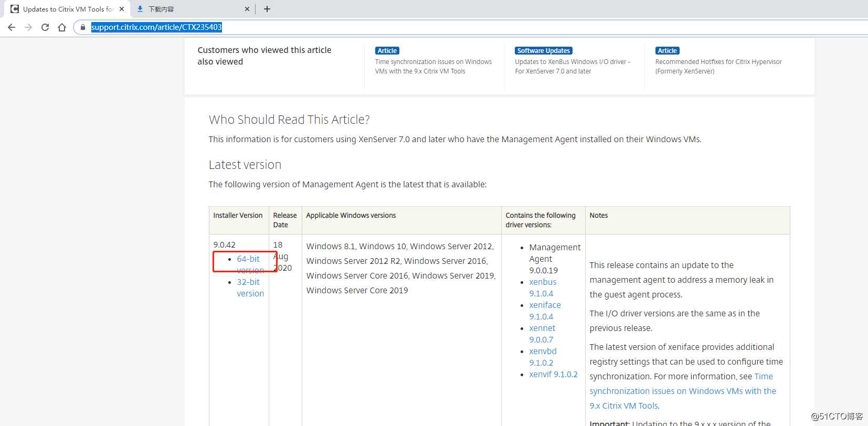The height and width of the screenshot is (426, 868).
Task: Click the 'Applicable Windows versions' column header
Action: [x=351, y=215]
